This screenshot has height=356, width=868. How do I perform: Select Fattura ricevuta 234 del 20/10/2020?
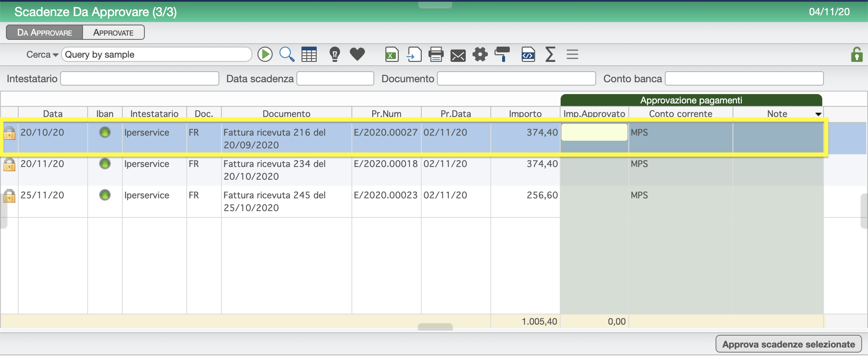tap(274, 170)
